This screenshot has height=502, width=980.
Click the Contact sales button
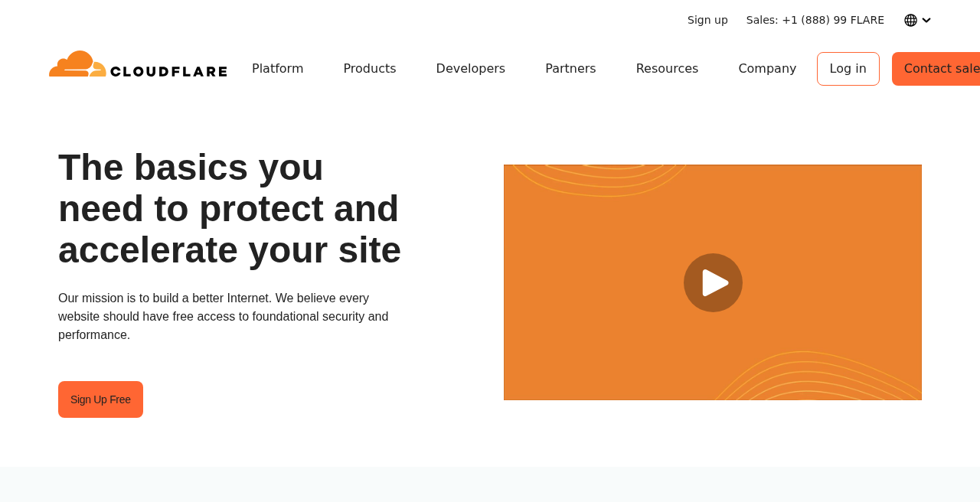[936, 69]
